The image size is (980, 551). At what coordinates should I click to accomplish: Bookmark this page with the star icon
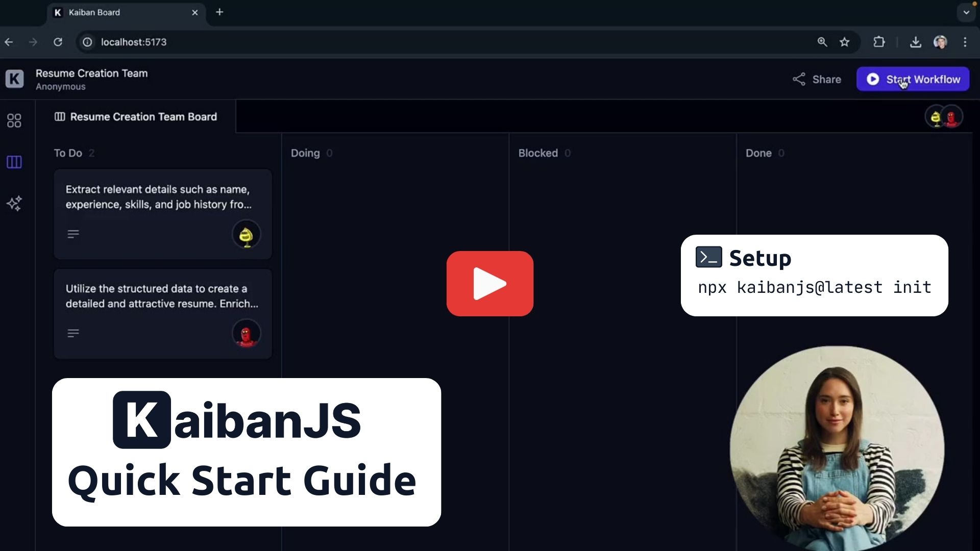pos(845,42)
